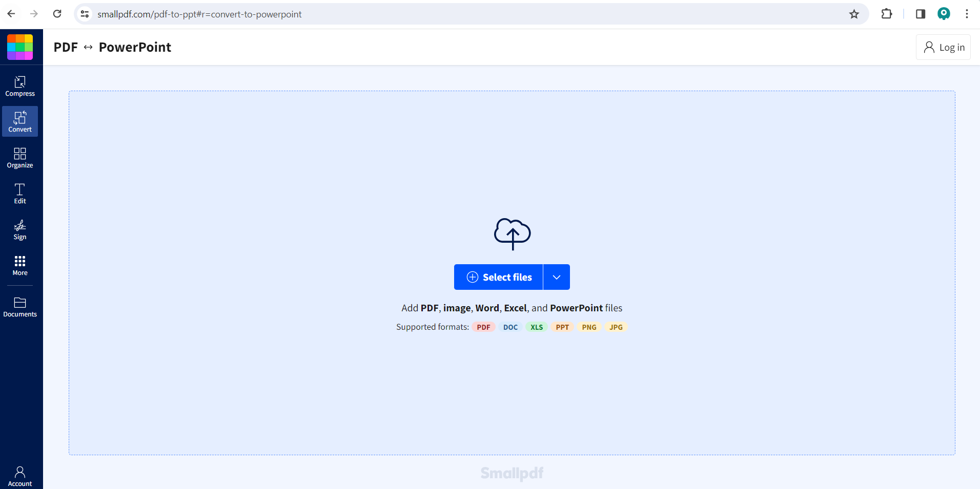Click the PPT format badge
This screenshot has height=489, width=980.
pos(562,327)
